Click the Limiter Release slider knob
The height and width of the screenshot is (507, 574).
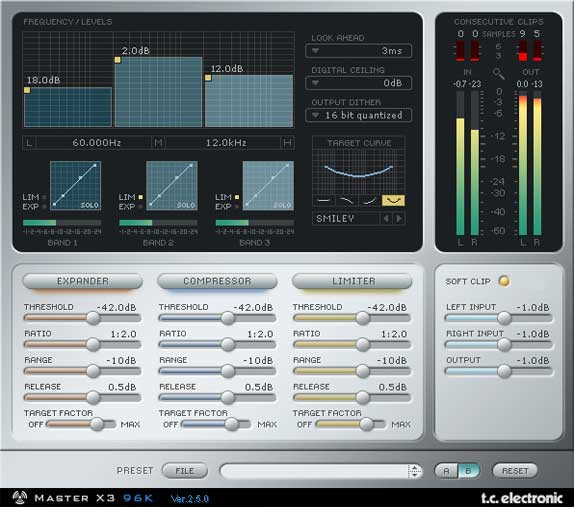click(x=362, y=397)
